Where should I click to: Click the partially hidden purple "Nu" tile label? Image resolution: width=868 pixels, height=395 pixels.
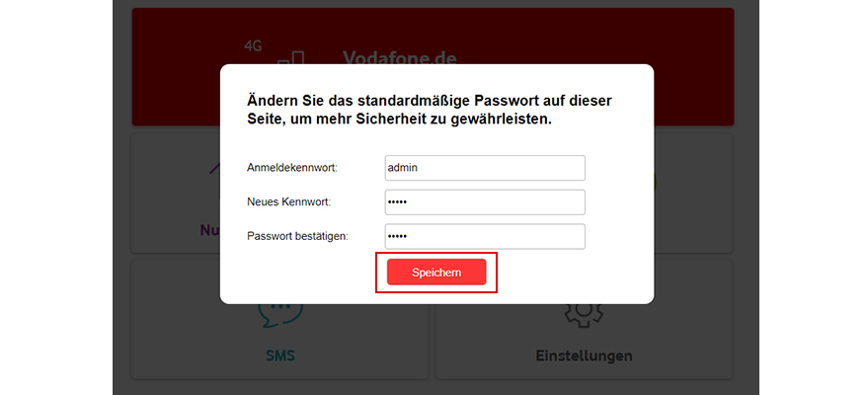tap(209, 230)
